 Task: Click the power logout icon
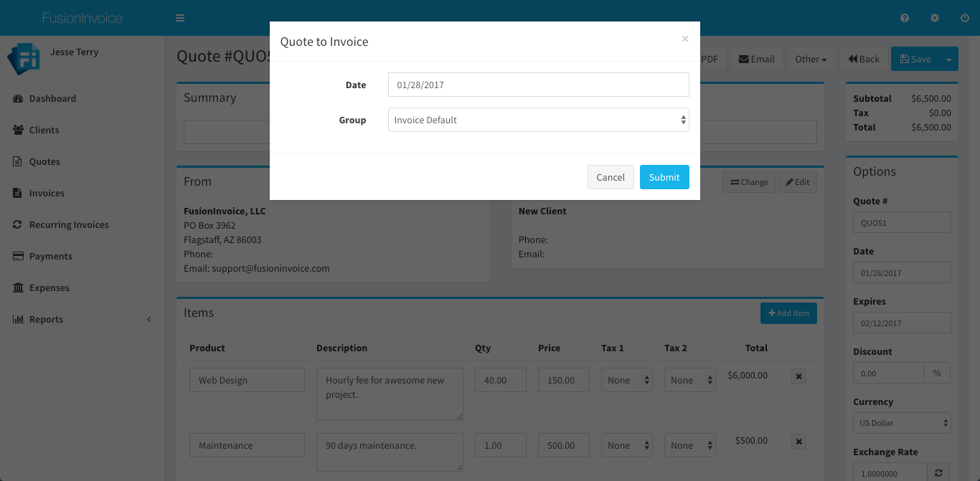(964, 18)
